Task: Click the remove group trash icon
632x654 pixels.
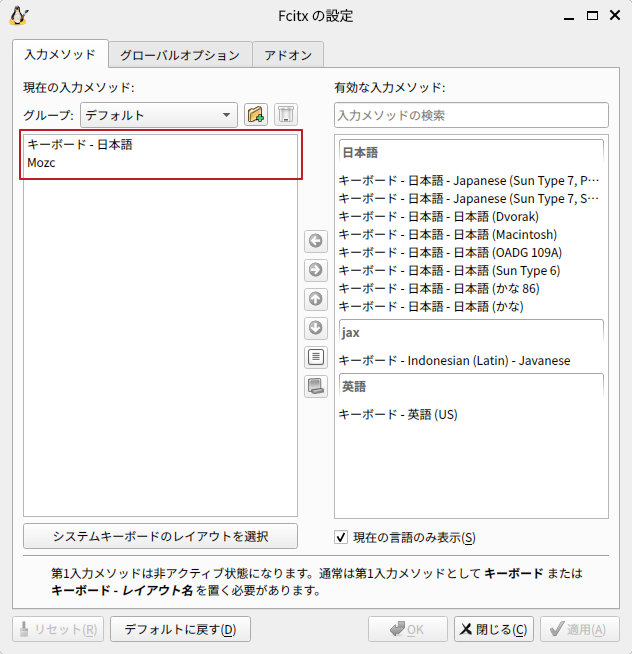Action: click(x=286, y=115)
